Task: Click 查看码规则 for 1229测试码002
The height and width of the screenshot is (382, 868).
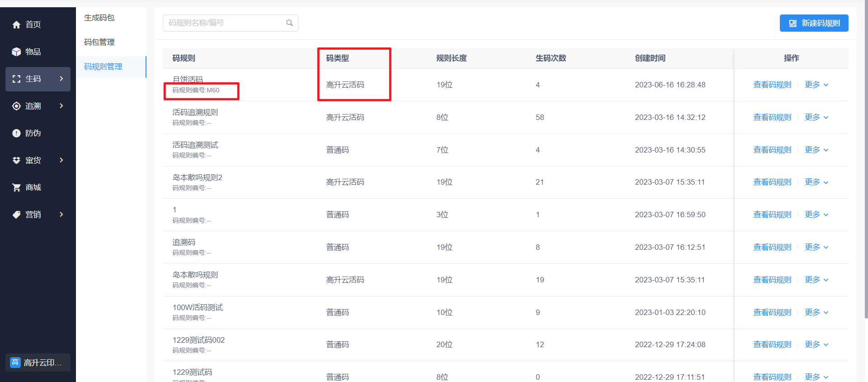Action: click(x=772, y=344)
